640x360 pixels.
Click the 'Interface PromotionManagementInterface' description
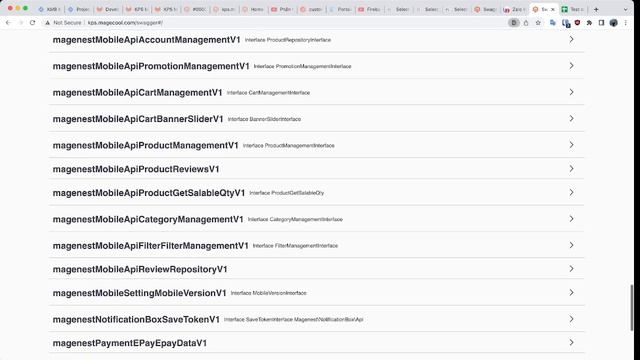[x=302, y=66]
